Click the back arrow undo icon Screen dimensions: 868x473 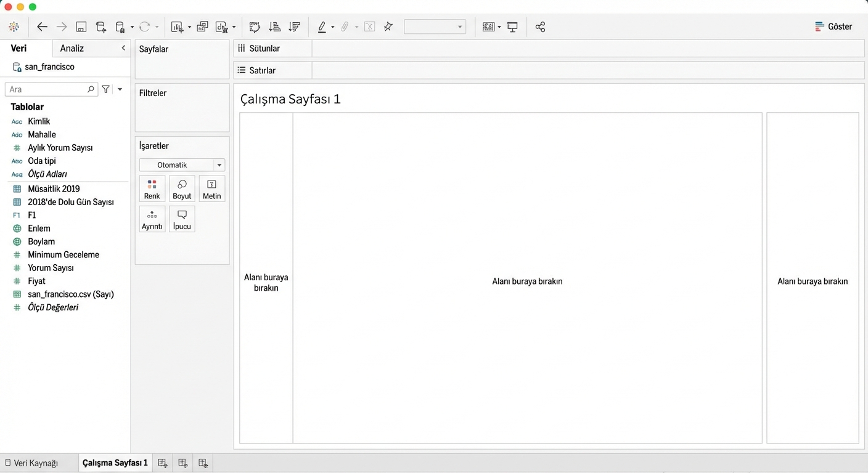42,27
